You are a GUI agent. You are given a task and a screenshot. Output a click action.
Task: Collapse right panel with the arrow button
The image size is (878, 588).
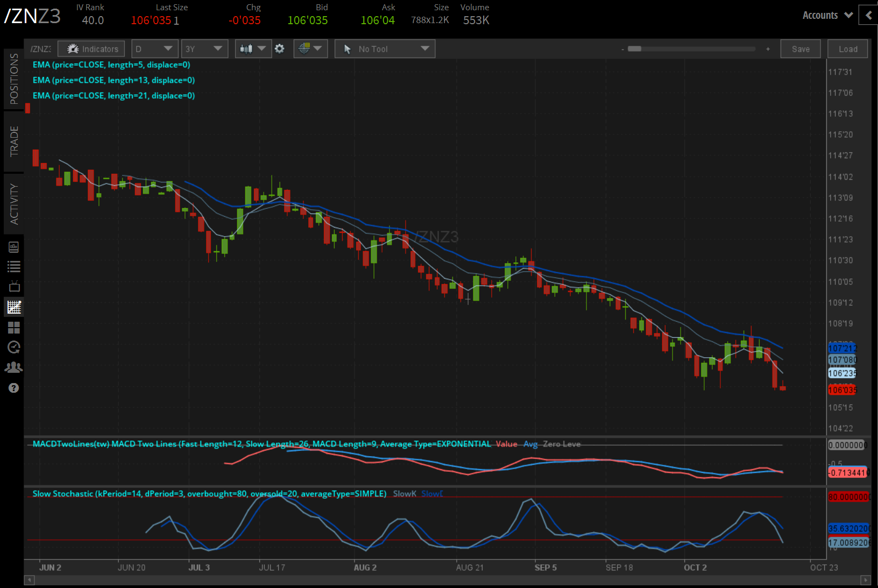pyautogui.click(x=868, y=15)
